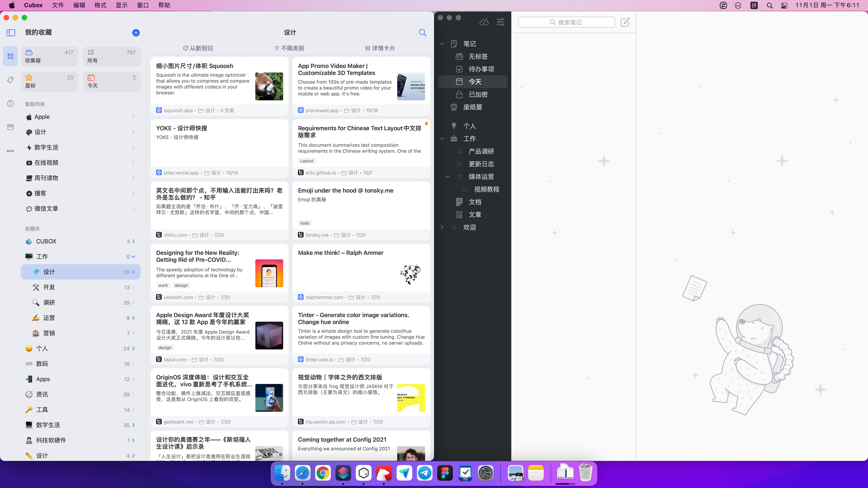Viewport: 868px width, 488px height.
Task: Collapse the 工作 folder in Cubox sidebar
Action: click(x=133, y=257)
